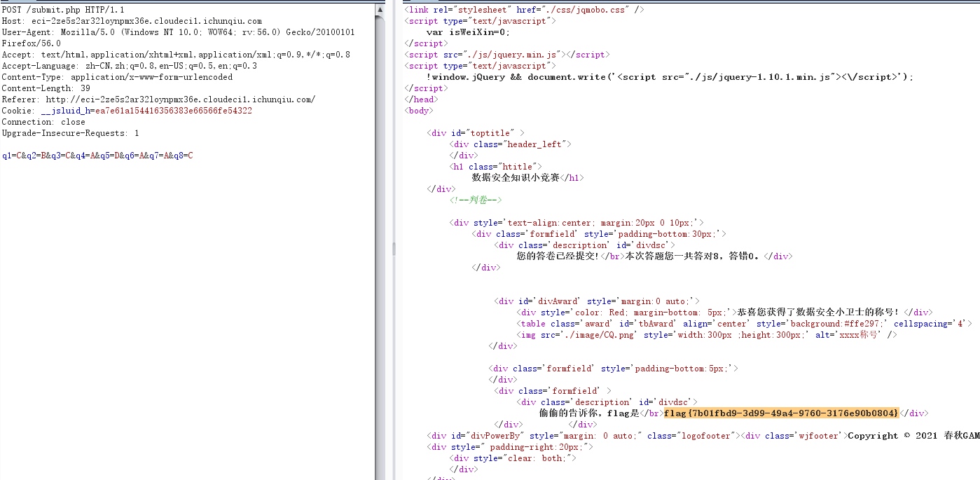Click the link rel stylesheet jqmobo.css line
This screenshot has width=980, height=480.
pos(525,10)
